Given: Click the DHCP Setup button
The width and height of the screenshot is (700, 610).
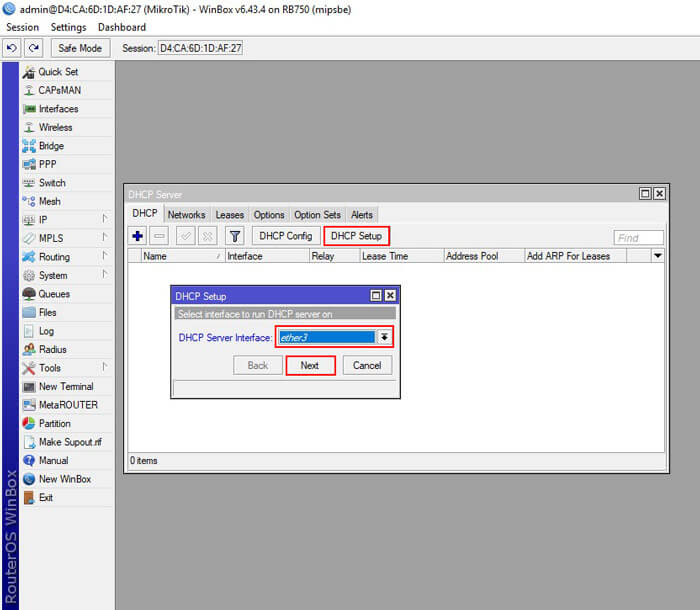Looking at the screenshot, I should point(356,236).
